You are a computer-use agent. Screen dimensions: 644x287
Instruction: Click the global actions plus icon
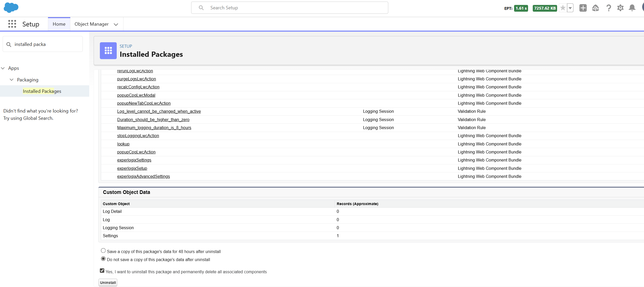(x=583, y=8)
